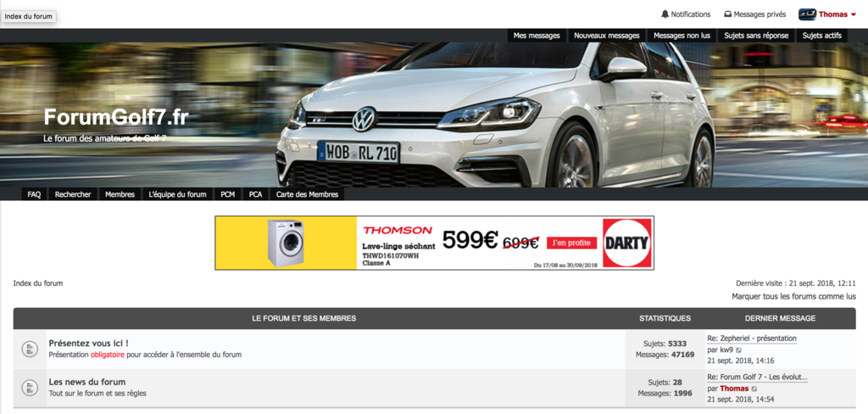Click the Messages: 47169 statistic
This screenshot has width=868, height=414.
pos(665,355)
